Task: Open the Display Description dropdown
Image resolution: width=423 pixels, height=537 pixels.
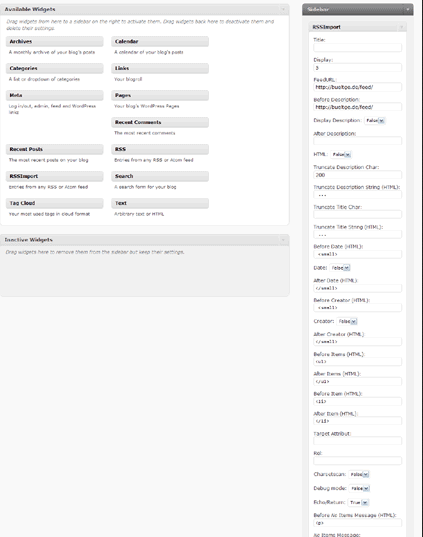Action: coord(375,121)
